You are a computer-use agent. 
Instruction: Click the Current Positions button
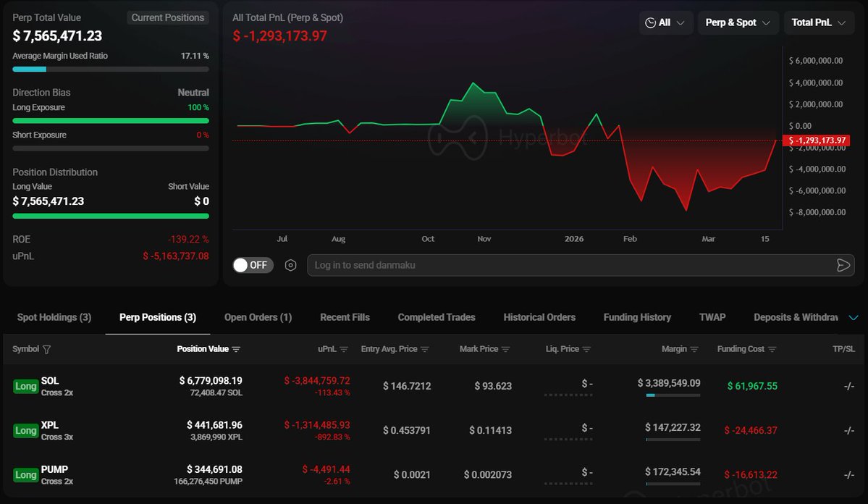point(167,17)
